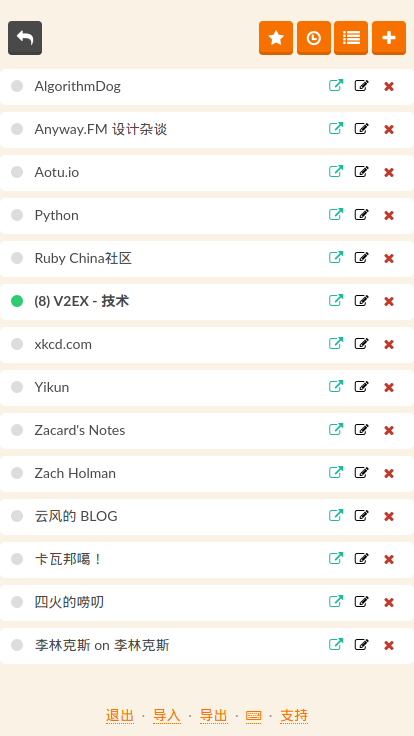This screenshot has height=736, width=414.
Task: Open the list view button
Action: (x=351, y=38)
